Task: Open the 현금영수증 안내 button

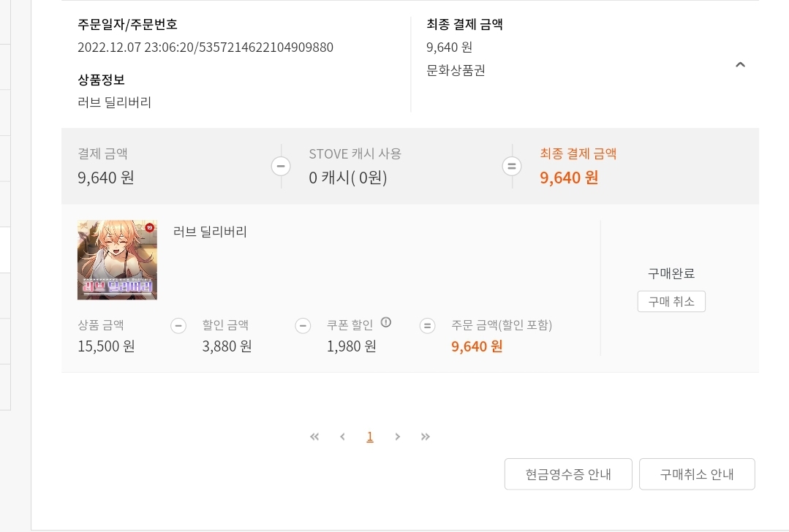Action: (x=568, y=474)
